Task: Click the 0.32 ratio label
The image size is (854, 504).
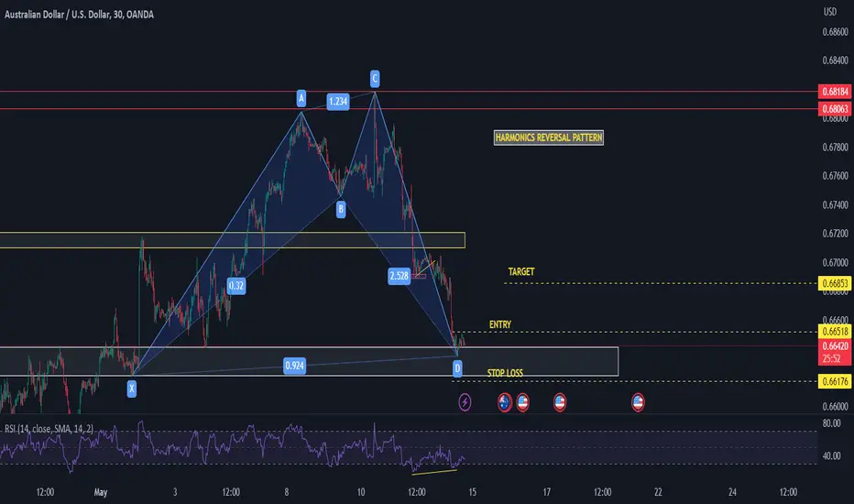Action: pyautogui.click(x=235, y=286)
